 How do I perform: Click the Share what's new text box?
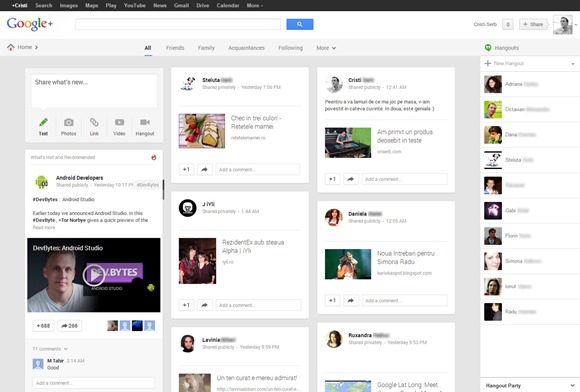click(94, 91)
